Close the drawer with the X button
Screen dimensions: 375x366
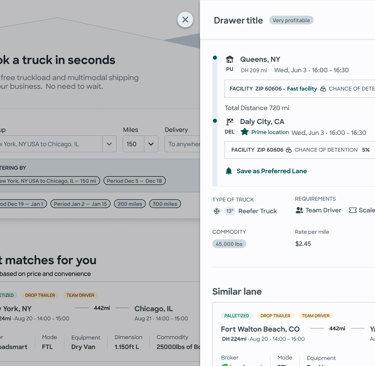click(185, 20)
